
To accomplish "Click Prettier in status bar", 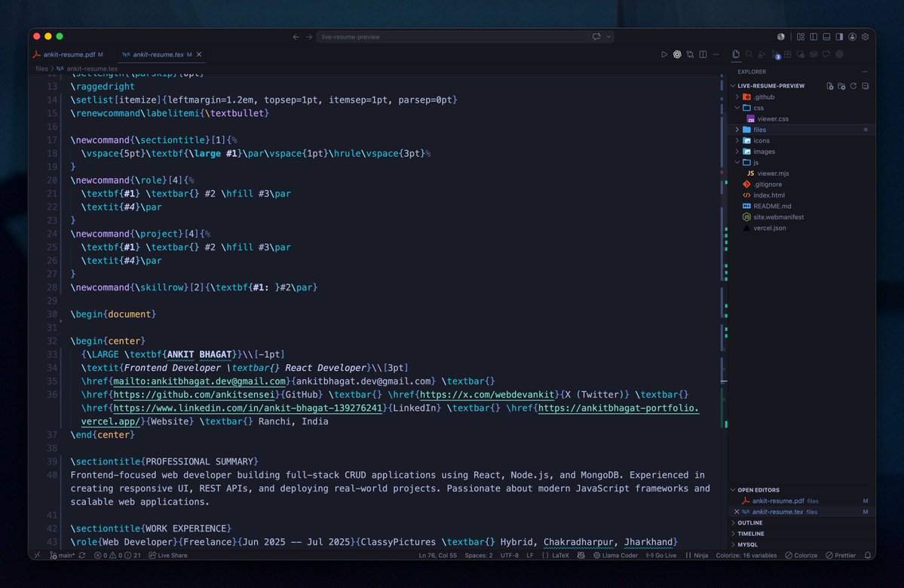I will tap(841, 555).
